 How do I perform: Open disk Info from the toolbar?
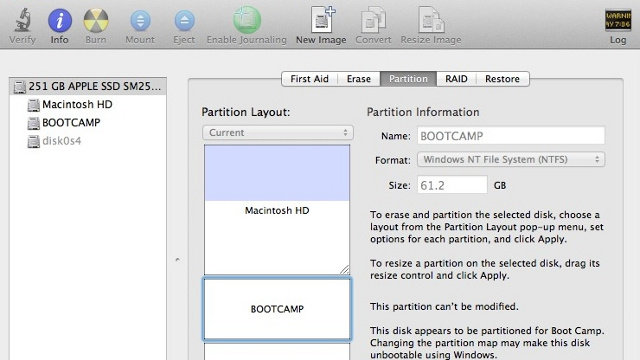(x=60, y=20)
